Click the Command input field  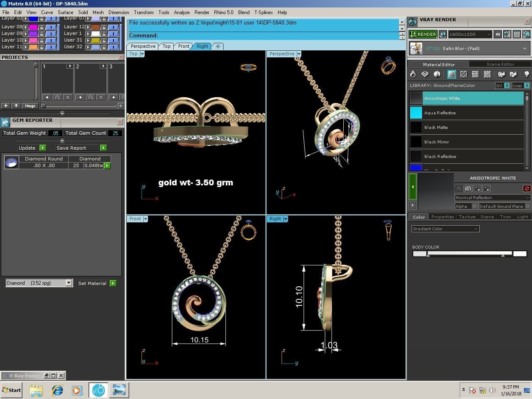click(x=264, y=36)
